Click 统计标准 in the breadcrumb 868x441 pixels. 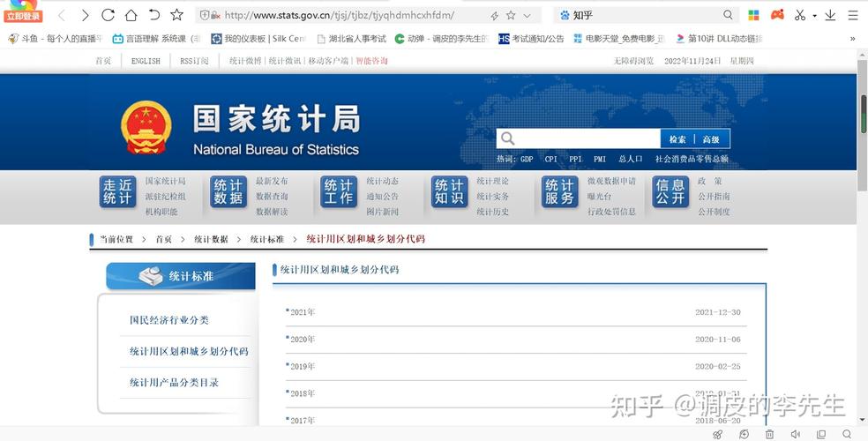tap(266, 239)
